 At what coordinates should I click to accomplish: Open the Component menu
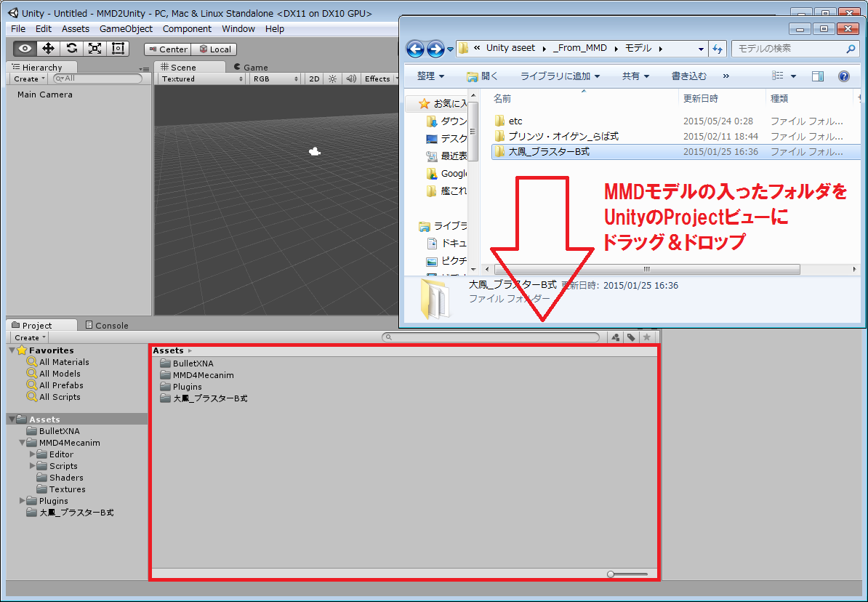click(187, 29)
